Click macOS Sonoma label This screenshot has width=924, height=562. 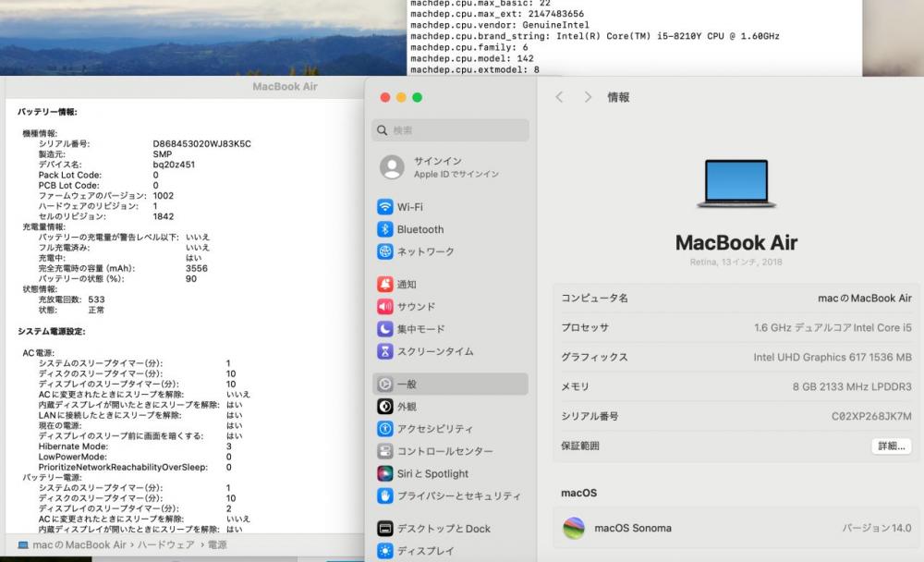tap(633, 528)
